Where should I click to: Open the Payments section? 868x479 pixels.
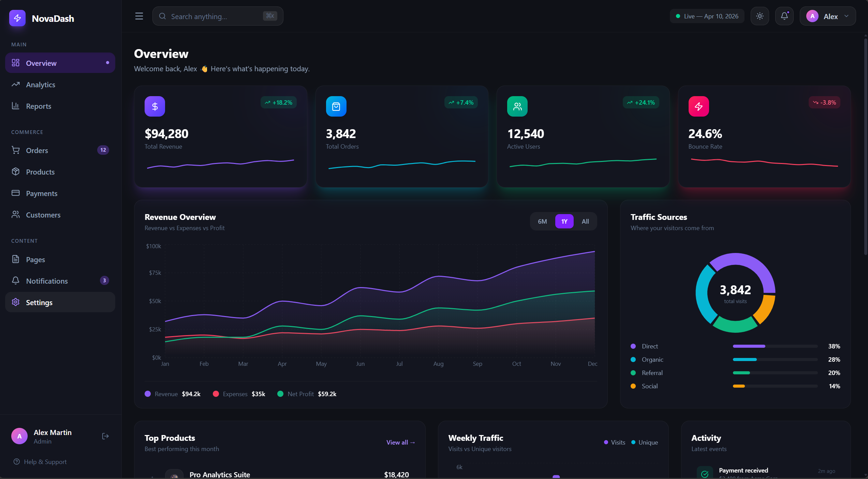point(42,193)
